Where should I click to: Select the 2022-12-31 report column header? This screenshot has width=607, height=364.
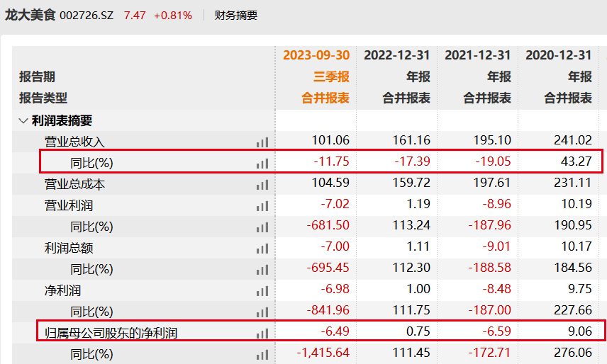click(x=397, y=55)
